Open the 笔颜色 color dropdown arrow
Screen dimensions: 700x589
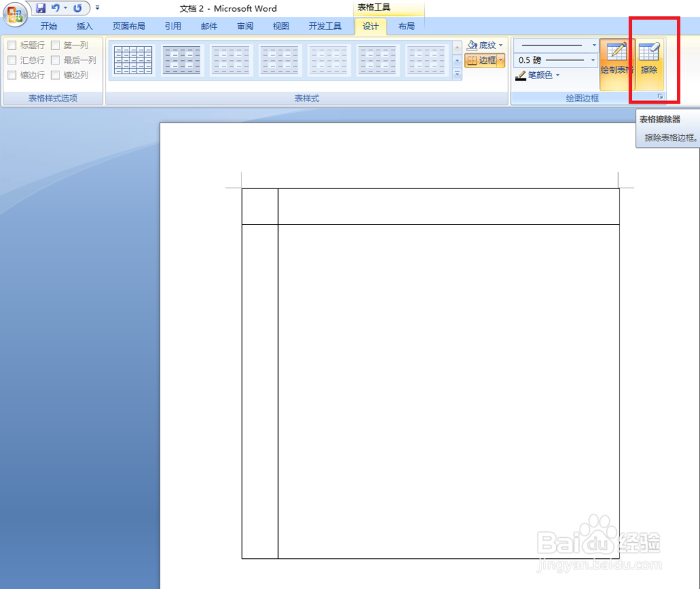558,75
